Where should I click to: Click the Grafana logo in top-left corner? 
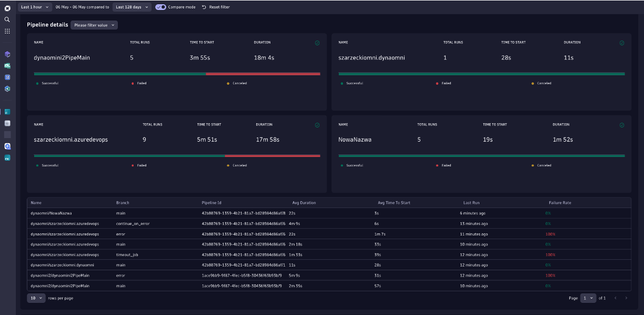pyautogui.click(x=7, y=7)
